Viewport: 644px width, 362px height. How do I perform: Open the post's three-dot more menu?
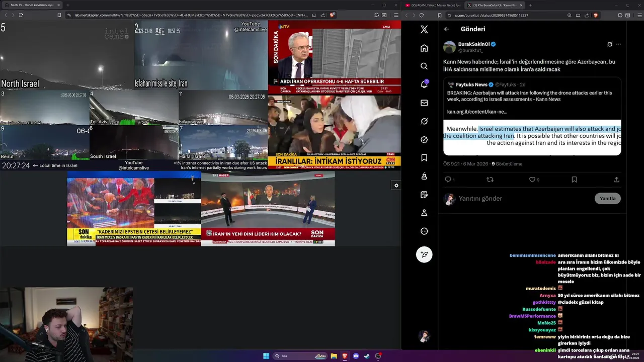pyautogui.click(x=618, y=44)
